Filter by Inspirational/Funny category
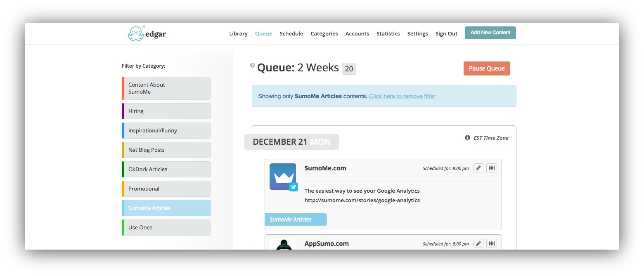The height and width of the screenshot is (276, 644). 166,130
